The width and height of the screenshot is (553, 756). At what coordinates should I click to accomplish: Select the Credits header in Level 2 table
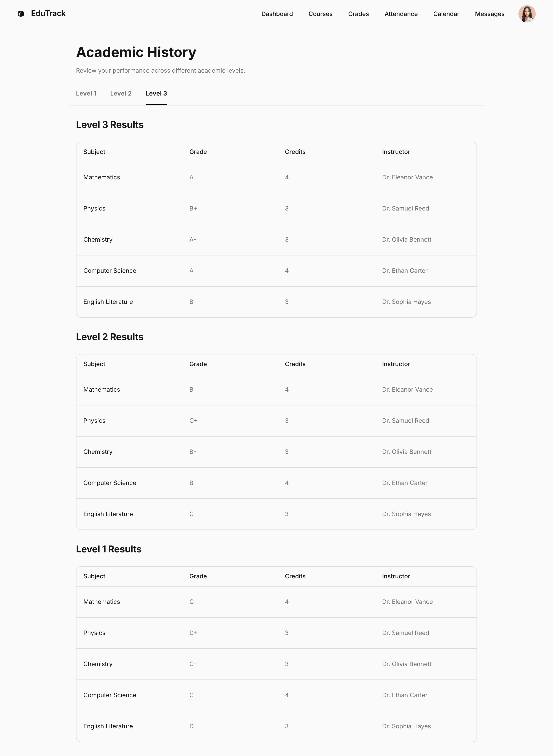pyautogui.click(x=295, y=364)
